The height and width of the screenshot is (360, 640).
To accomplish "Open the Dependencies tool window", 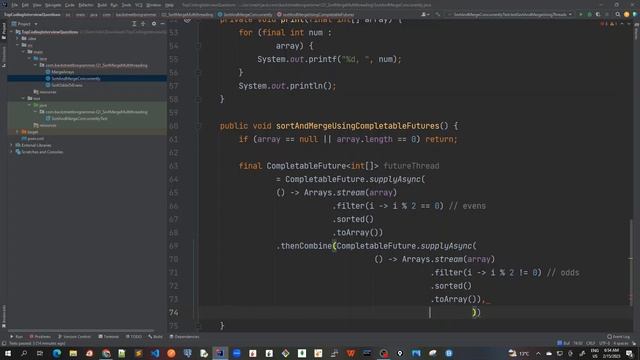I will click(x=184, y=337).
